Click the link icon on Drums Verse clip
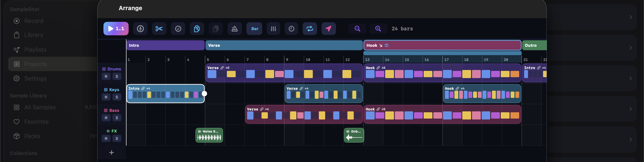This screenshot has width=644, height=162. [222, 68]
